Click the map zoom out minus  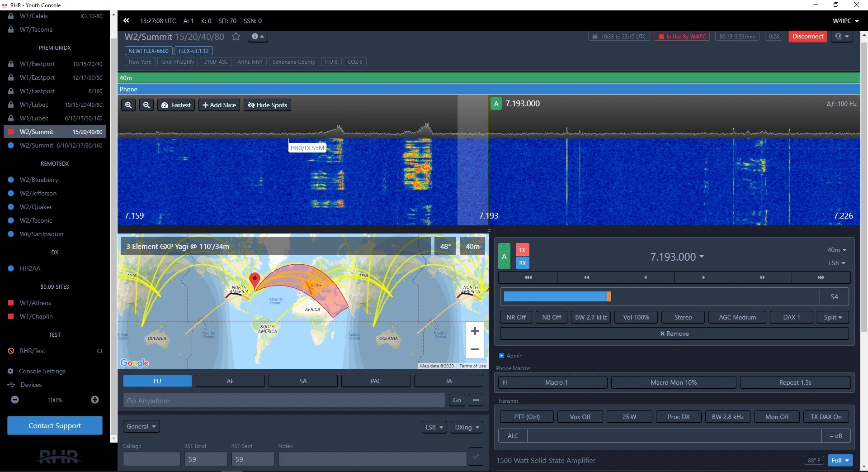click(x=475, y=349)
